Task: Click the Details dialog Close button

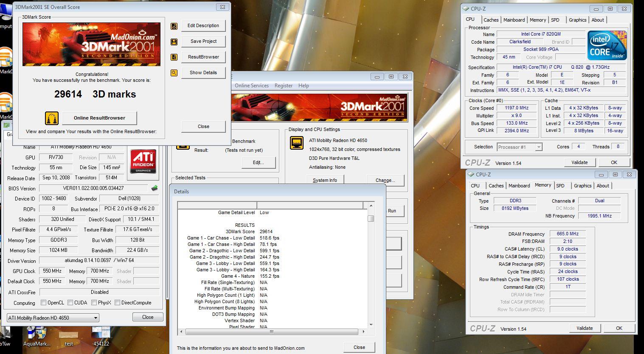Action: point(359,347)
